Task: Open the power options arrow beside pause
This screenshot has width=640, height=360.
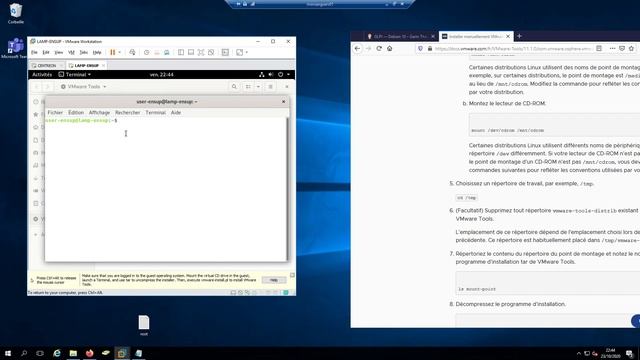Action: point(119,52)
